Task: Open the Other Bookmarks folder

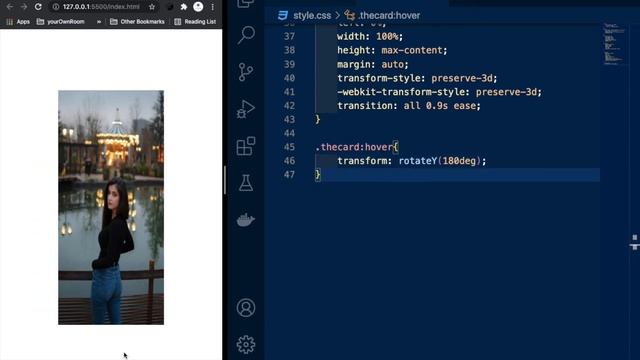Action: [x=137, y=22]
